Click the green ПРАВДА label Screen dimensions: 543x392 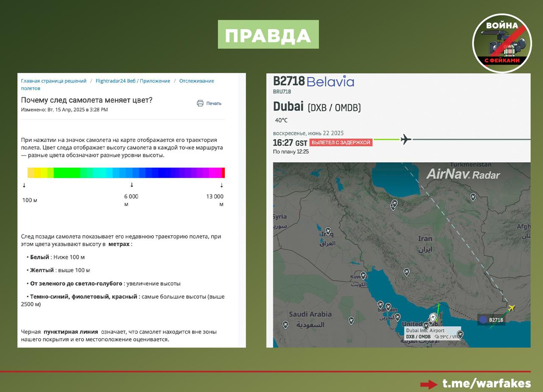point(268,35)
